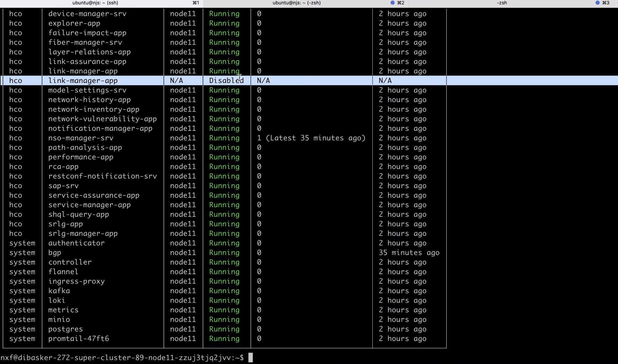Click the blue activity dot beside ⌘3

click(x=598, y=3)
